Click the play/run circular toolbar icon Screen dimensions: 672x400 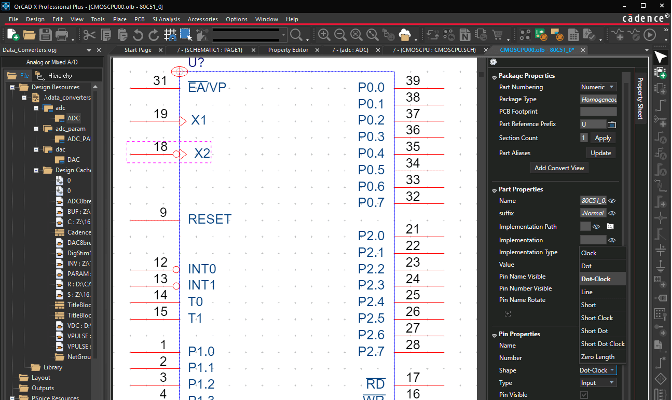click(650, 35)
